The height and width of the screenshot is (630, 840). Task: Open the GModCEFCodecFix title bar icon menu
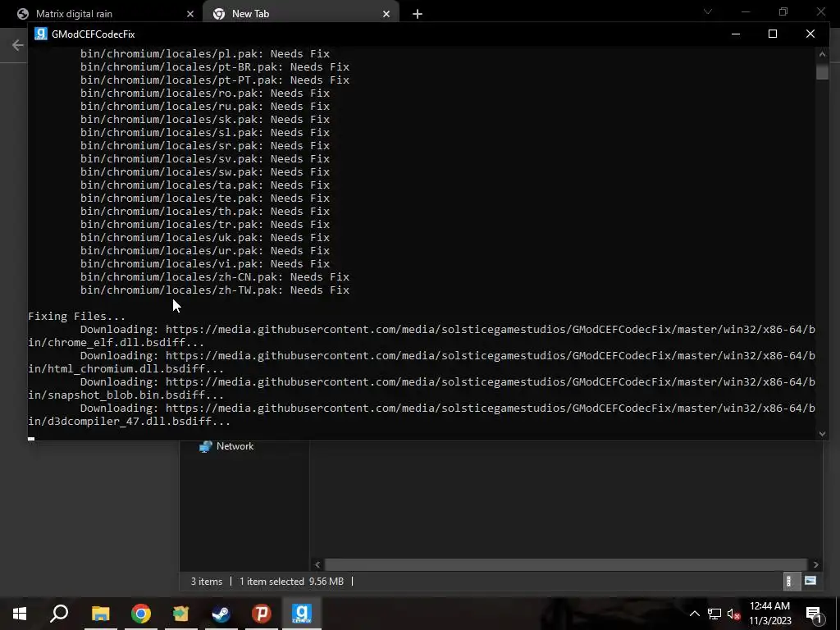41,34
